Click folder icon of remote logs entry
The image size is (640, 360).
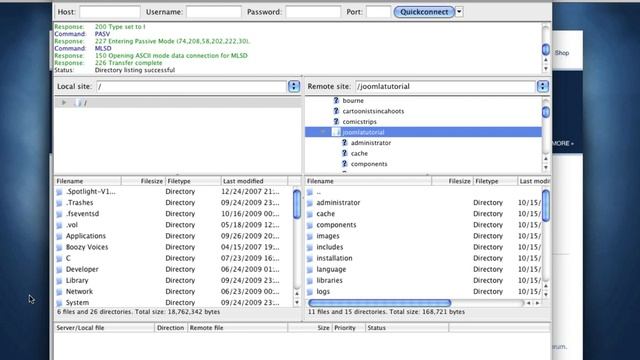point(310,292)
